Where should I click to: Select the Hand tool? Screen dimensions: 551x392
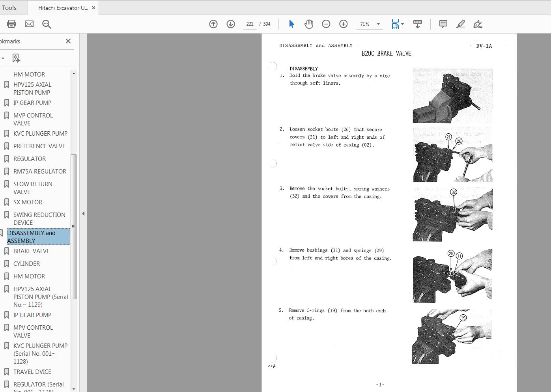coord(309,24)
